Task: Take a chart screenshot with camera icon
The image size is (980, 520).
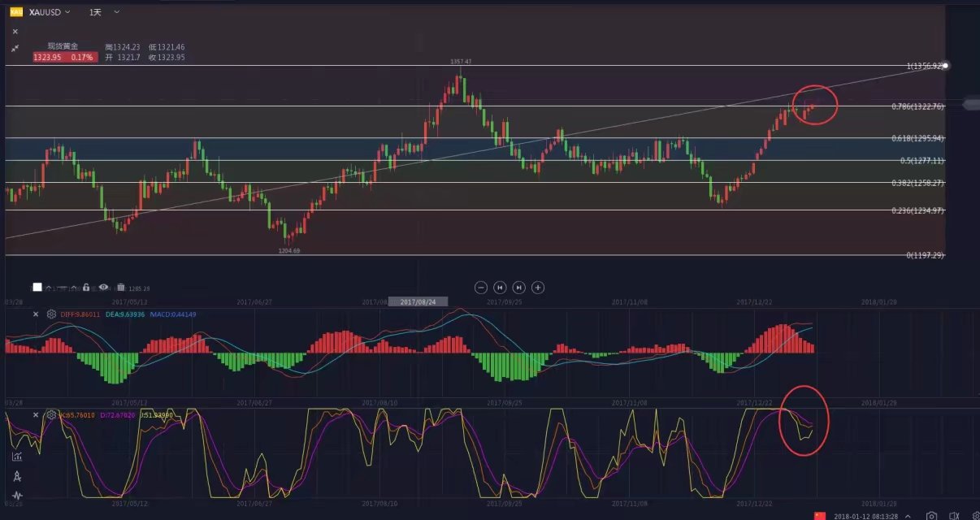Action: pos(932,516)
